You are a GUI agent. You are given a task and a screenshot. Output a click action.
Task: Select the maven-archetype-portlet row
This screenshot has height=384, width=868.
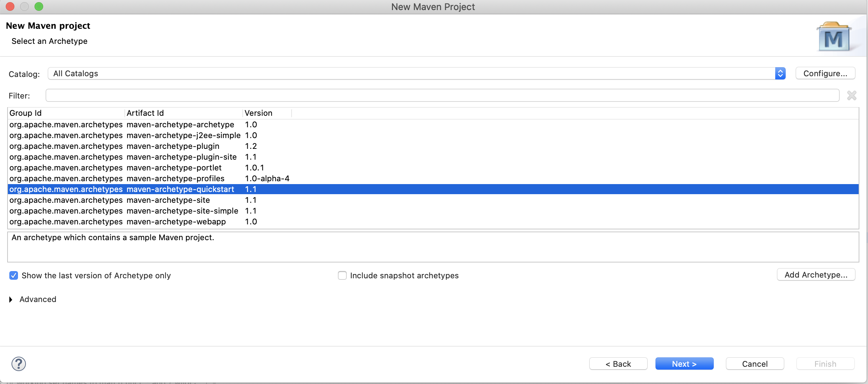[433, 168]
